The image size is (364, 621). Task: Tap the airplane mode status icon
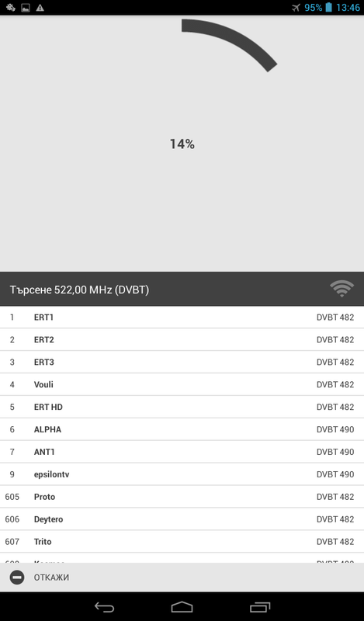296,8
